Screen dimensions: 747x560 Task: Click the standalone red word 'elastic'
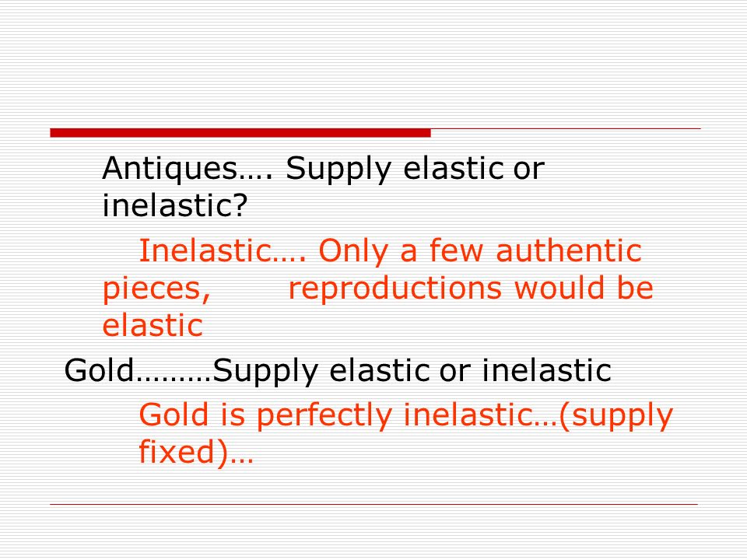[x=153, y=325]
